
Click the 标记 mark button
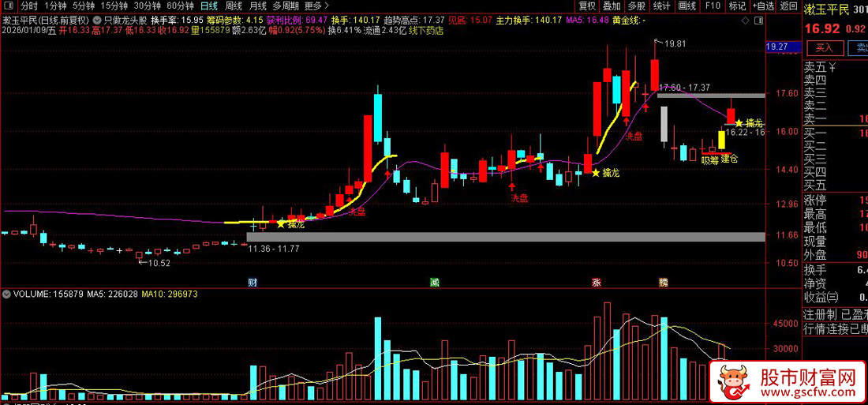pos(737,6)
